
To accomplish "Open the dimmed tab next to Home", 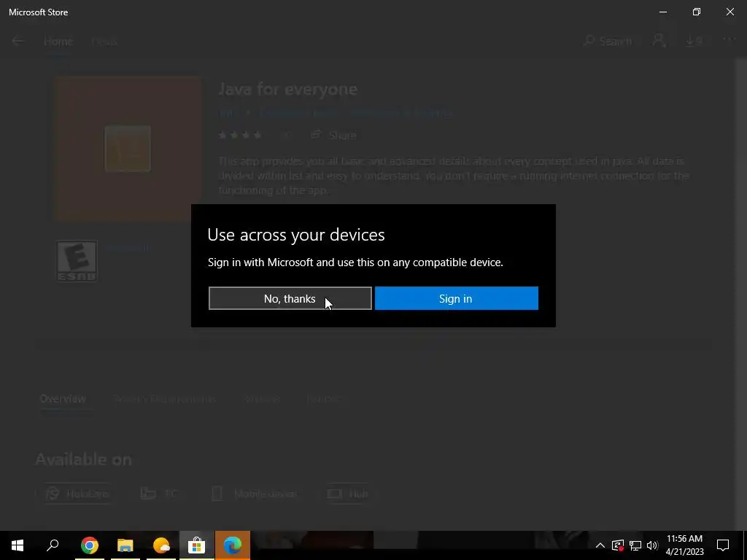I will 104,42.
